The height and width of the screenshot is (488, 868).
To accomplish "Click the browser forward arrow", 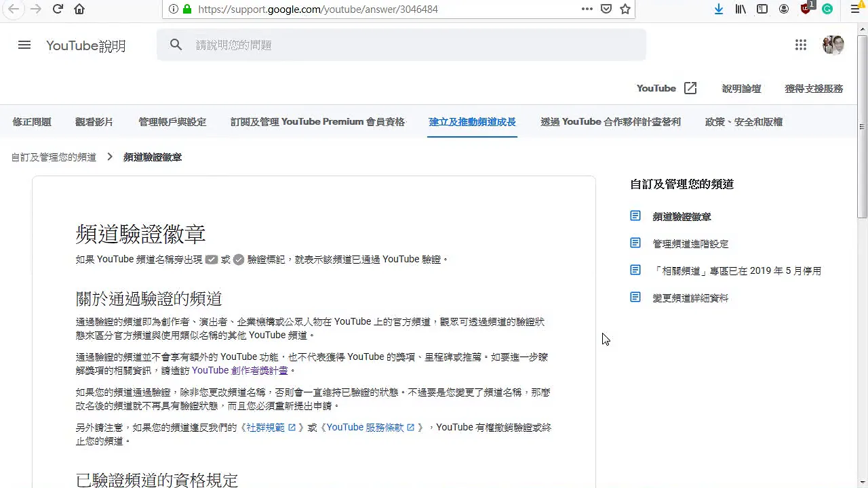I will point(35,9).
